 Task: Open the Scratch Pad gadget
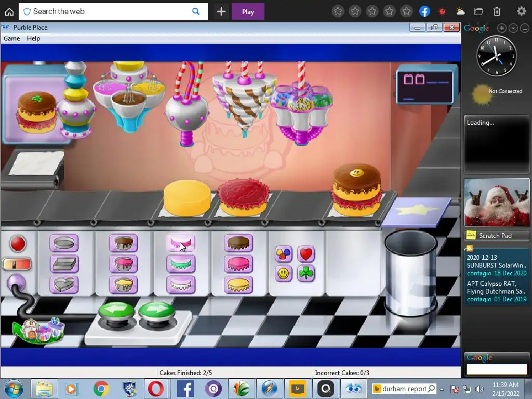(496, 235)
